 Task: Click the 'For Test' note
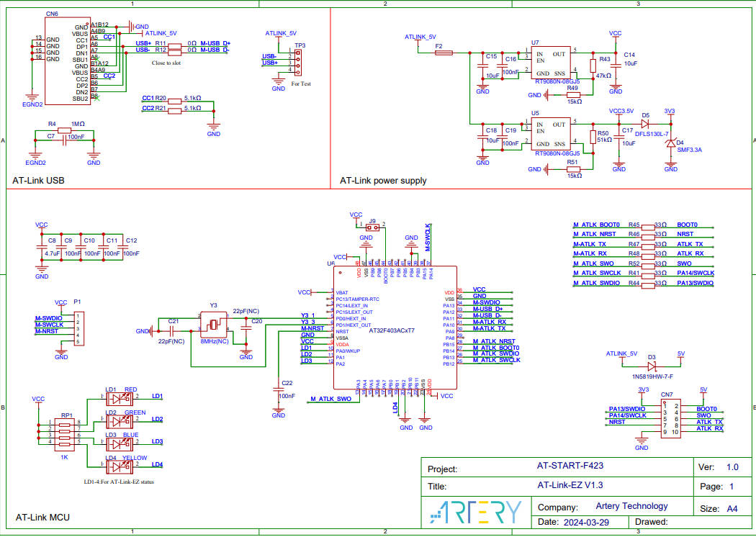coord(301,84)
